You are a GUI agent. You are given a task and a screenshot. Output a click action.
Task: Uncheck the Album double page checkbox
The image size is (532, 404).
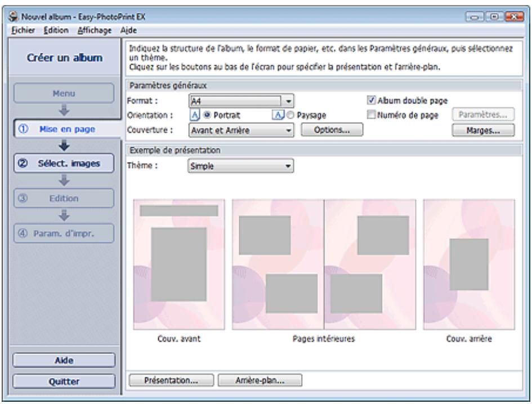click(372, 100)
